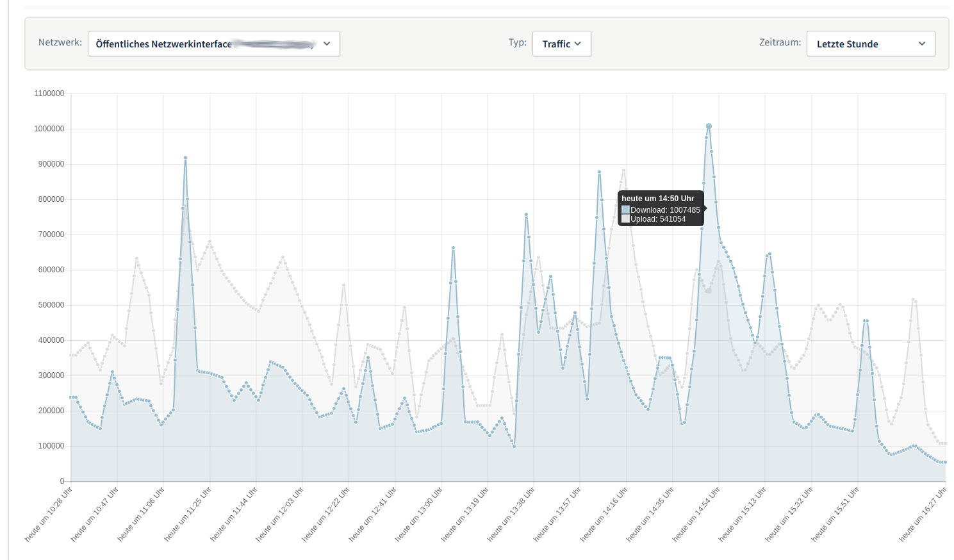Click the blue download peak near 920000
954x560 pixels.
(185, 158)
